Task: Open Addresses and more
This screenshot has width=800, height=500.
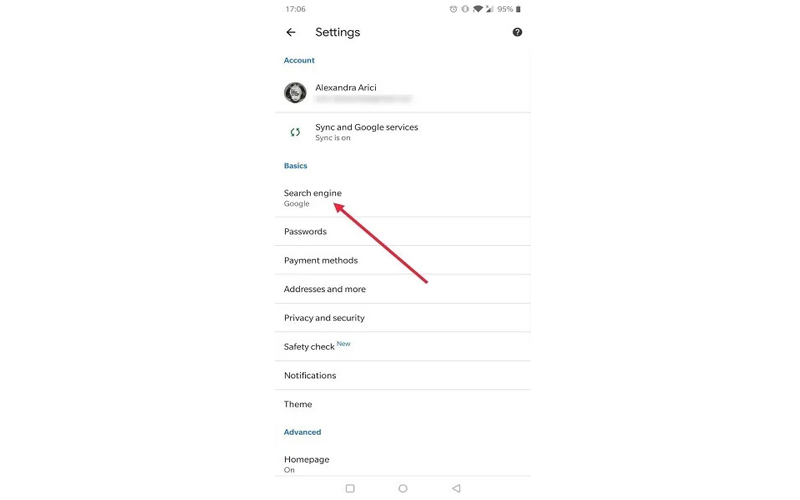Action: tap(403, 289)
